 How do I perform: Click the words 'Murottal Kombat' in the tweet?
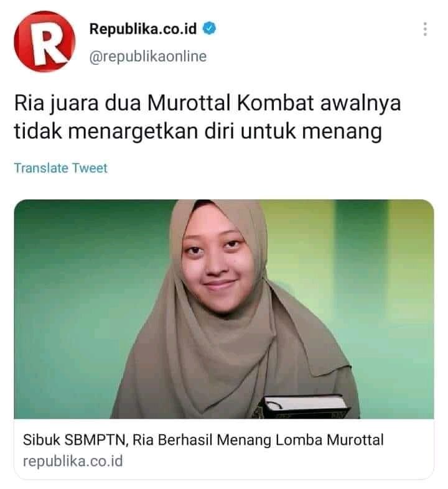point(231,103)
